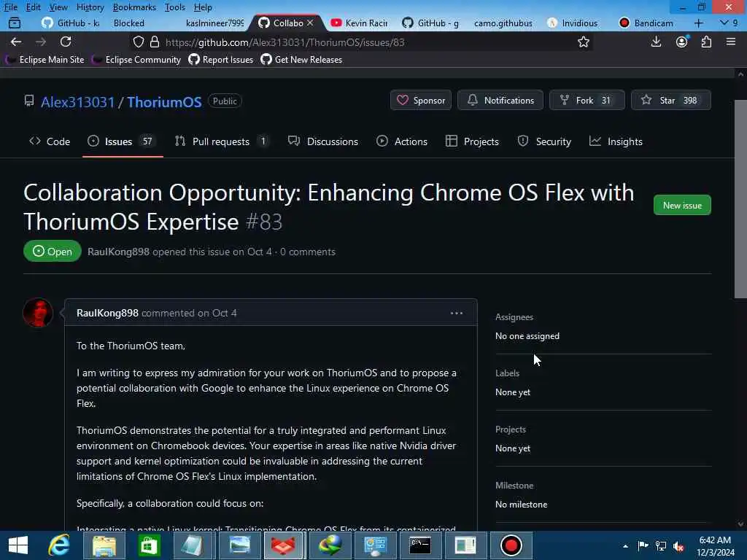
Task: Open the Discussions tab
Action: coord(323,141)
